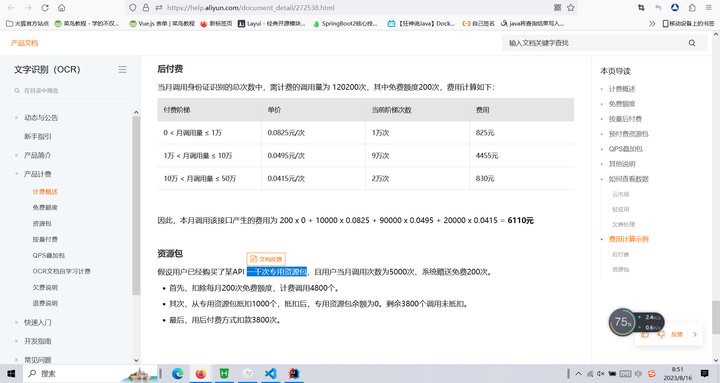This screenshot has width=720, height=383.
Task: Open Microsoft Edge from the taskbar
Action: point(177,373)
